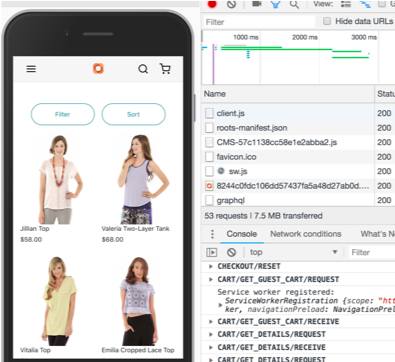
Task: Expand the CART/GET_GUEST_CART/RECEIVE log entry
Action: coord(211,322)
